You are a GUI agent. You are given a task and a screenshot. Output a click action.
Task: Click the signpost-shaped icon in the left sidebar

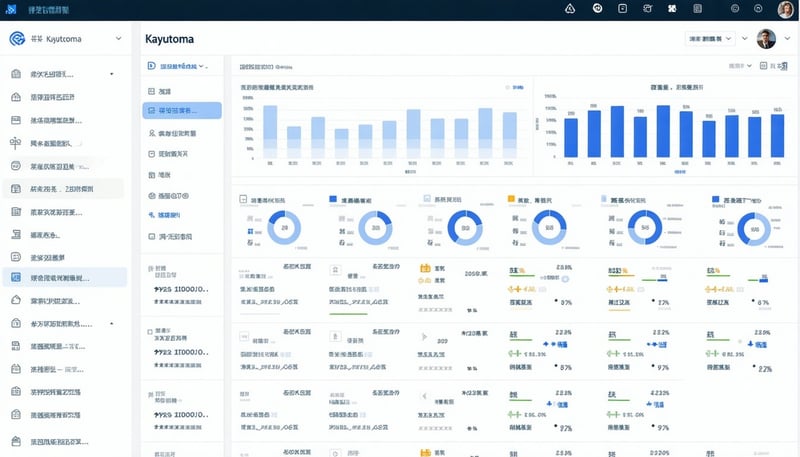pyautogui.click(x=16, y=143)
